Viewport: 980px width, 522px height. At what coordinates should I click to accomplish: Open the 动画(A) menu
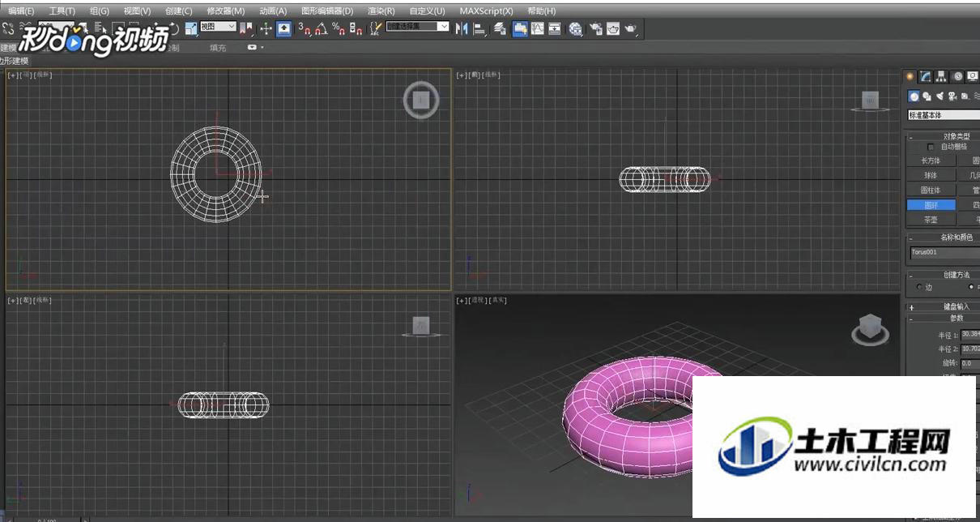click(x=273, y=11)
